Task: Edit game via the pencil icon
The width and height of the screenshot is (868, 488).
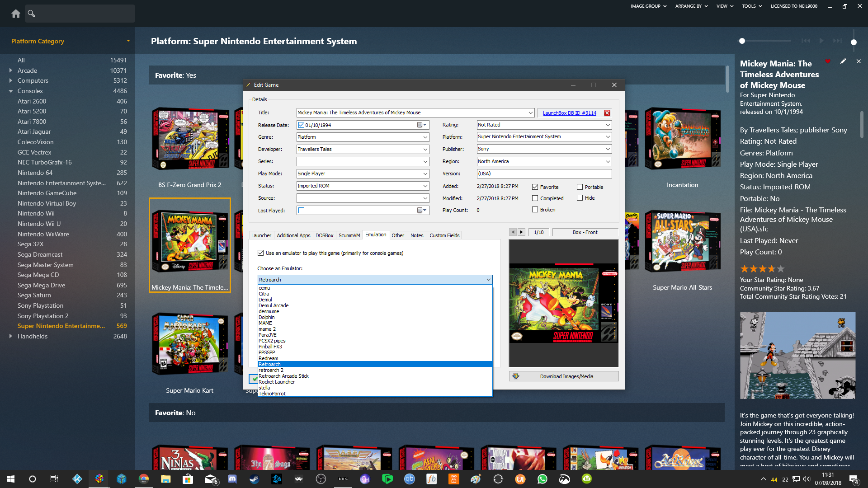Action: [x=843, y=61]
